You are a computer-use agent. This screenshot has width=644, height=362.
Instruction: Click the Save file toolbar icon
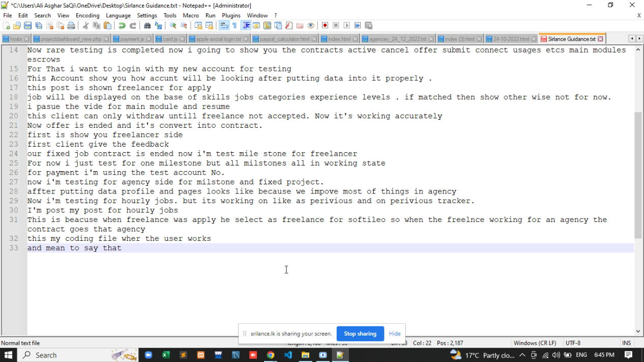[28, 25]
